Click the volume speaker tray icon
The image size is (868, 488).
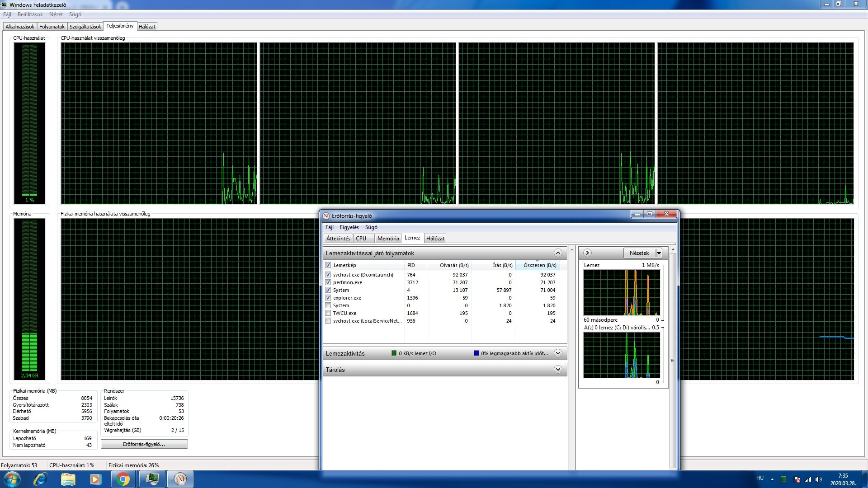click(x=819, y=479)
